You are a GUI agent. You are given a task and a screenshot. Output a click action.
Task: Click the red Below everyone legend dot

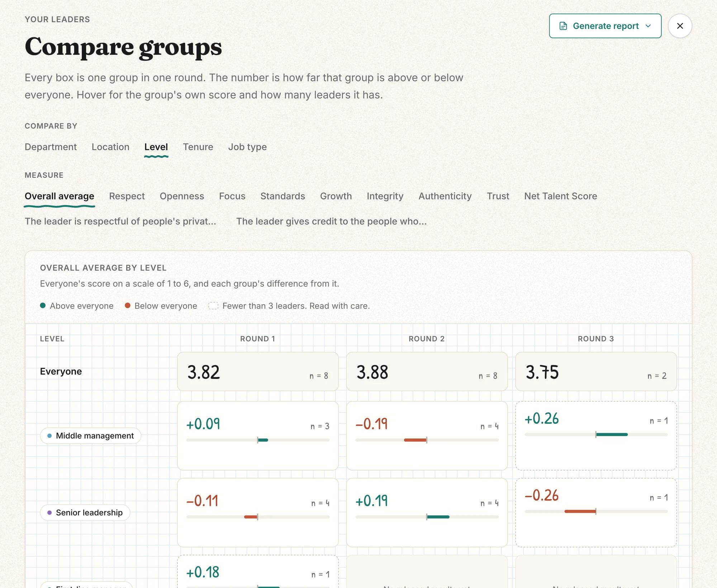pos(127,305)
